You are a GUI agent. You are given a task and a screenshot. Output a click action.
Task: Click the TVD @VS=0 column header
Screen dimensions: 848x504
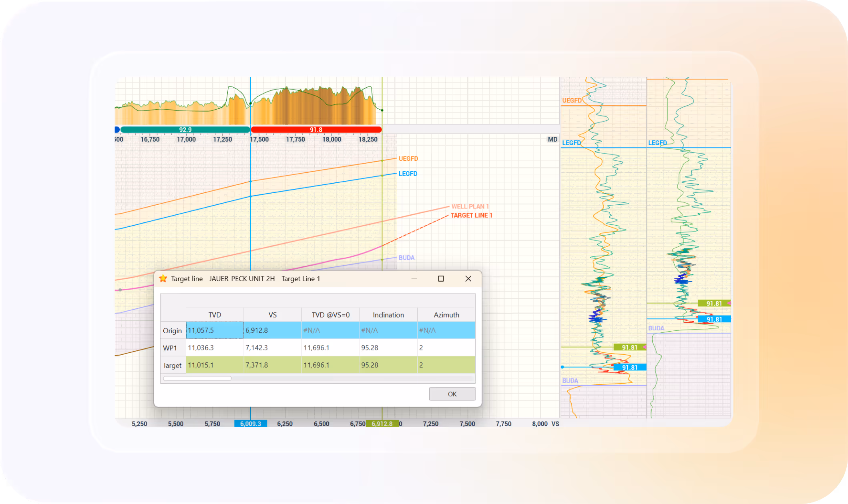330,315
